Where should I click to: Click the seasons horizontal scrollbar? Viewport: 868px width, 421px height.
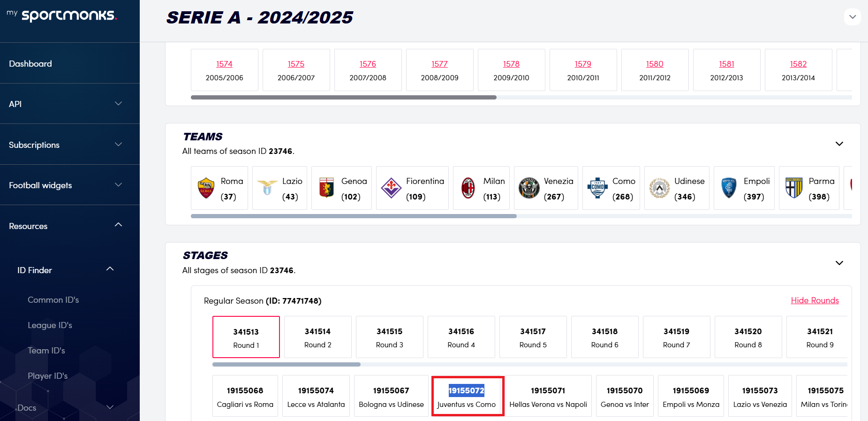[344, 98]
